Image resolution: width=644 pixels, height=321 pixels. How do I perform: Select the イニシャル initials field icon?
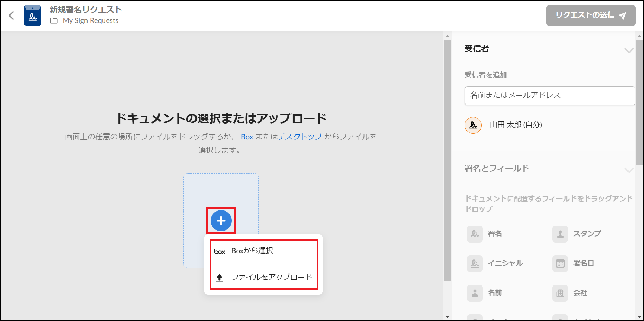pos(475,264)
